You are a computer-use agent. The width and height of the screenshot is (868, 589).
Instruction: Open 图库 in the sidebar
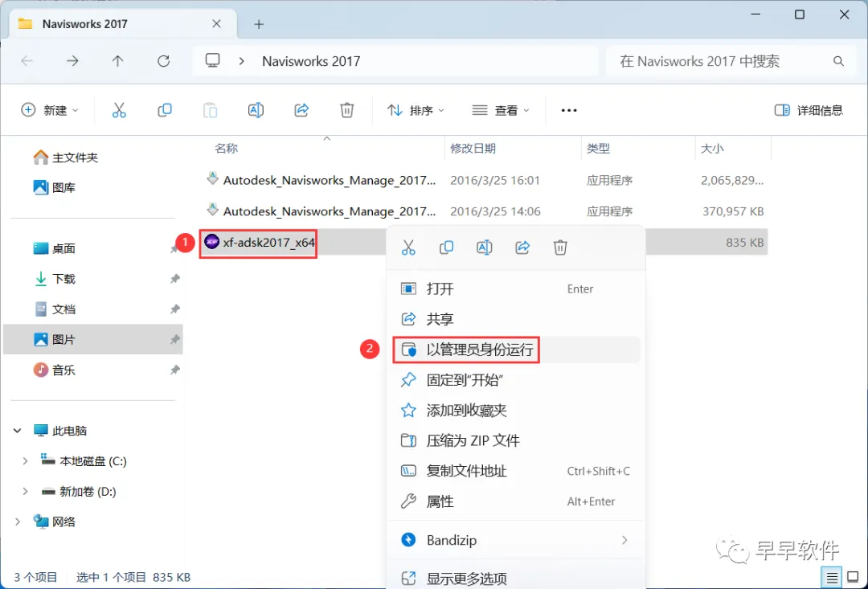[x=55, y=188]
